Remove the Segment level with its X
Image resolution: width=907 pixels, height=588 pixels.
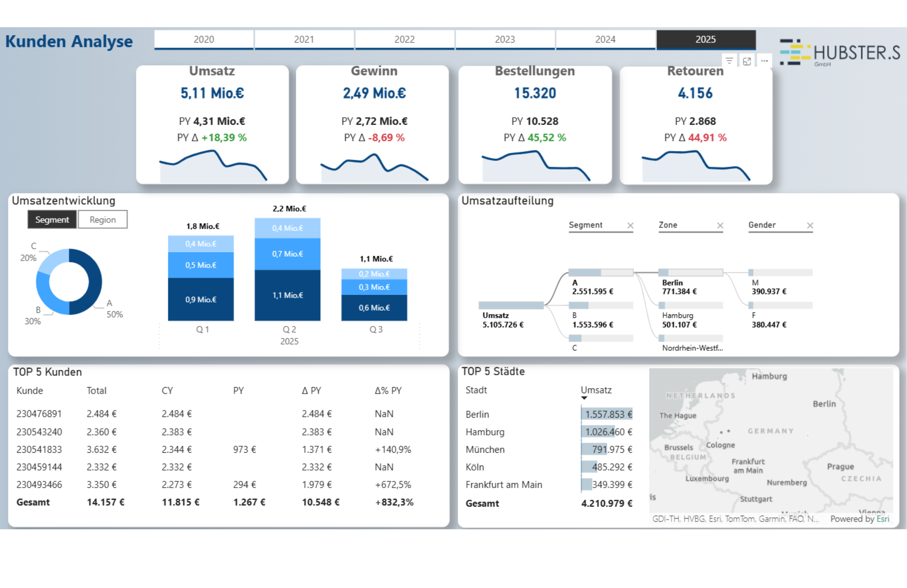tap(630, 226)
